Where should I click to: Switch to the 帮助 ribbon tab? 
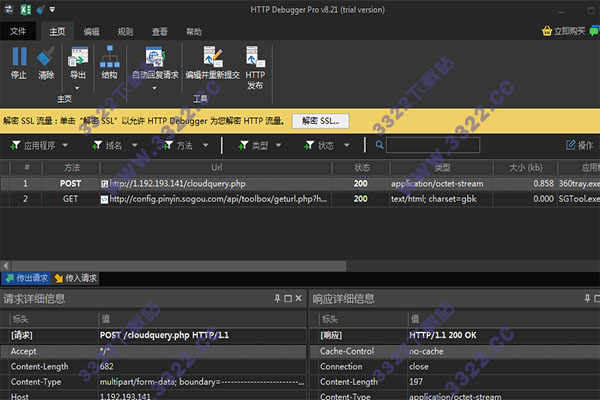[x=194, y=32]
